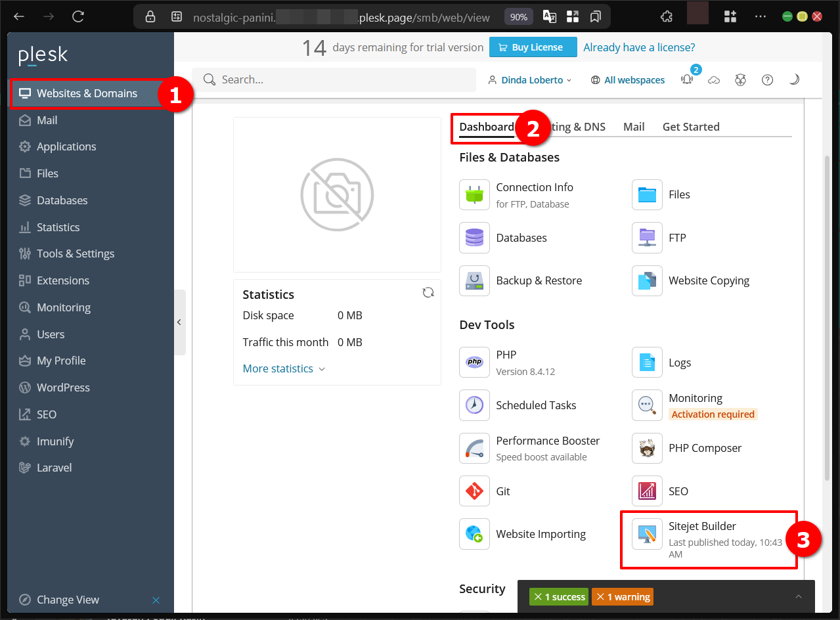Click the Backup & Restore icon
840x620 pixels.
click(x=474, y=281)
